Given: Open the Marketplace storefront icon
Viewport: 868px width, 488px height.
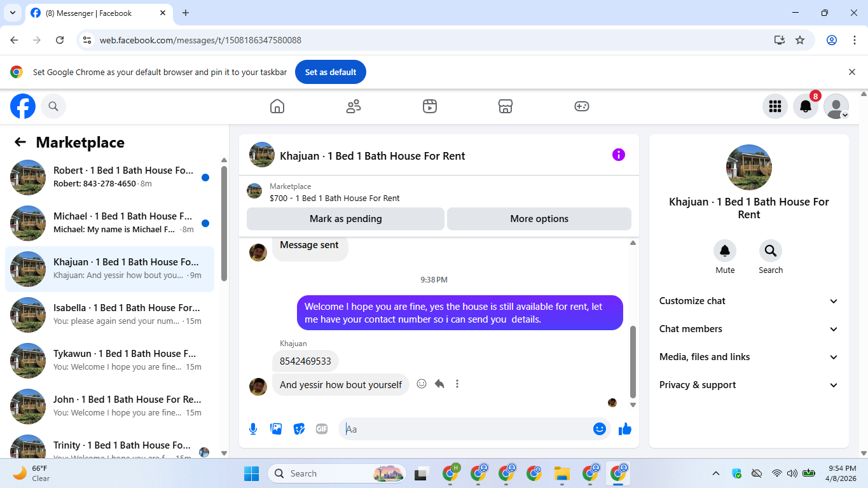Looking at the screenshot, I should [x=506, y=106].
